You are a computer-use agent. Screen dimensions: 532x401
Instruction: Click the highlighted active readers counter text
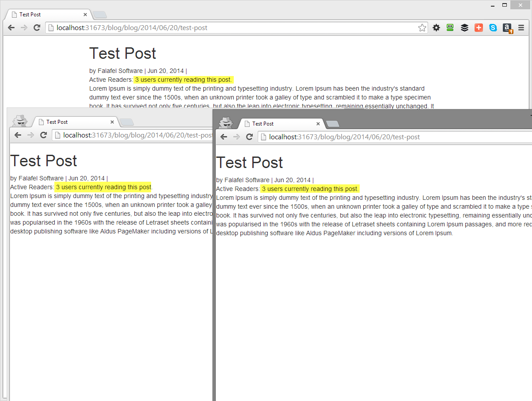[x=183, y=80]
